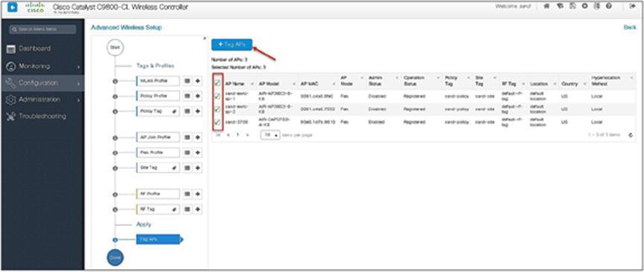The image size is (644, 272).
Task: Click the Start circle in the wizard
Action: (115, 48)
